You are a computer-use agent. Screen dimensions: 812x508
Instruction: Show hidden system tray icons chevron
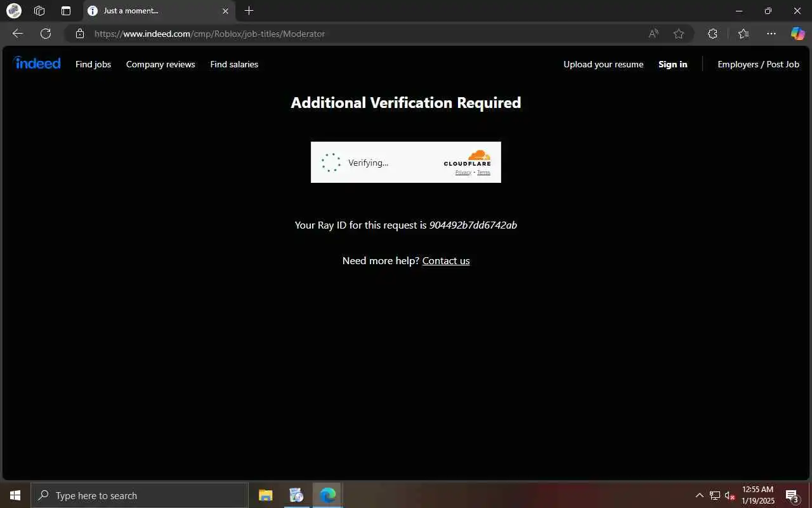tap(699, 495)
